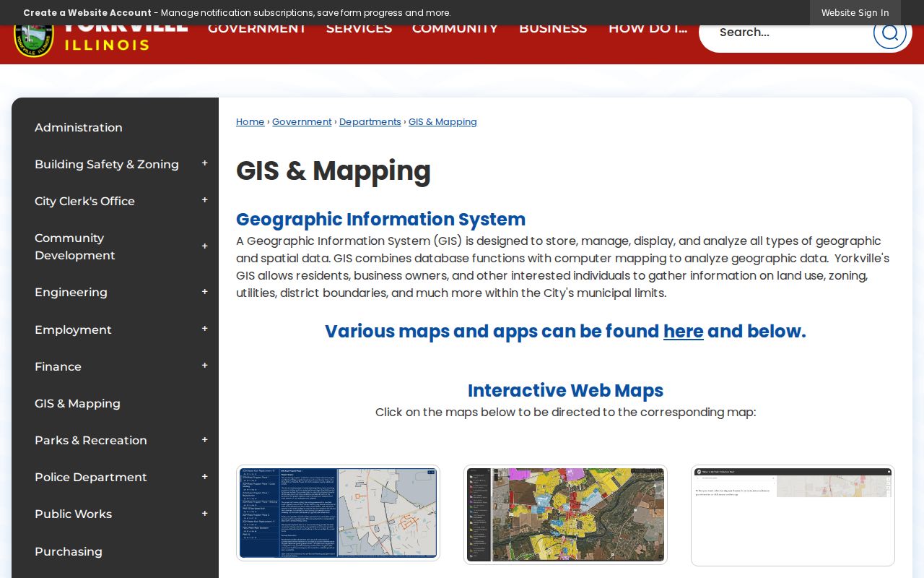Image resolution: width=924 pixels, height=578 pixels.
Task: Select GIS & Mapping in the sidebar
Action: 77,403
